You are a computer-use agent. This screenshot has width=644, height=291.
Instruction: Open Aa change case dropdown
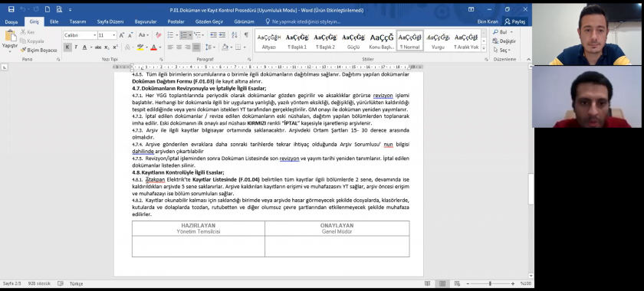click(x=143, y=35)
